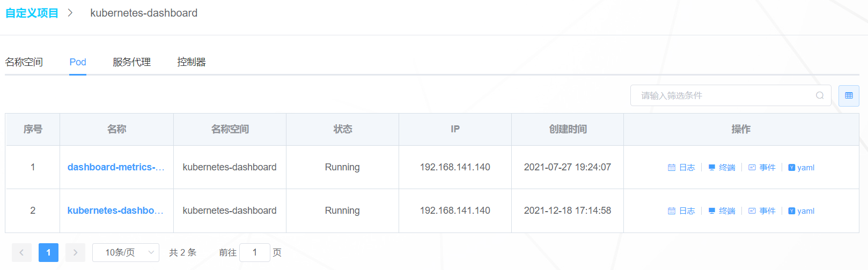The width and height of the screenshot is (868, 270).
Task: Click Running status of kubernetes-dashbo… row
Action: pos(342,211)
